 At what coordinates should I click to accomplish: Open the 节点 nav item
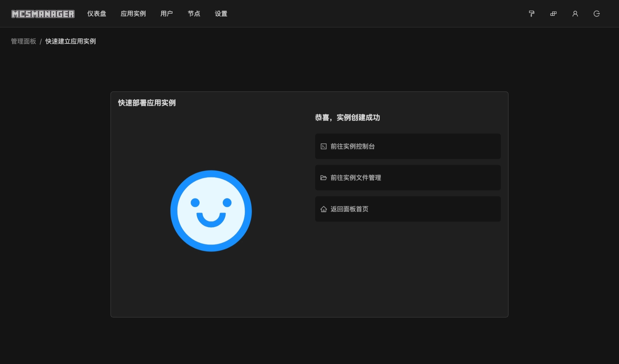(194, 14)
